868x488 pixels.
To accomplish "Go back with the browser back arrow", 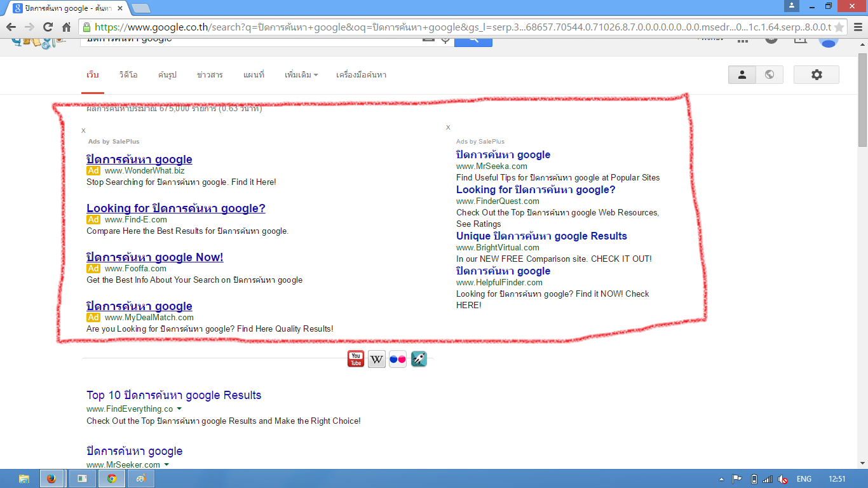I will 11,27.
